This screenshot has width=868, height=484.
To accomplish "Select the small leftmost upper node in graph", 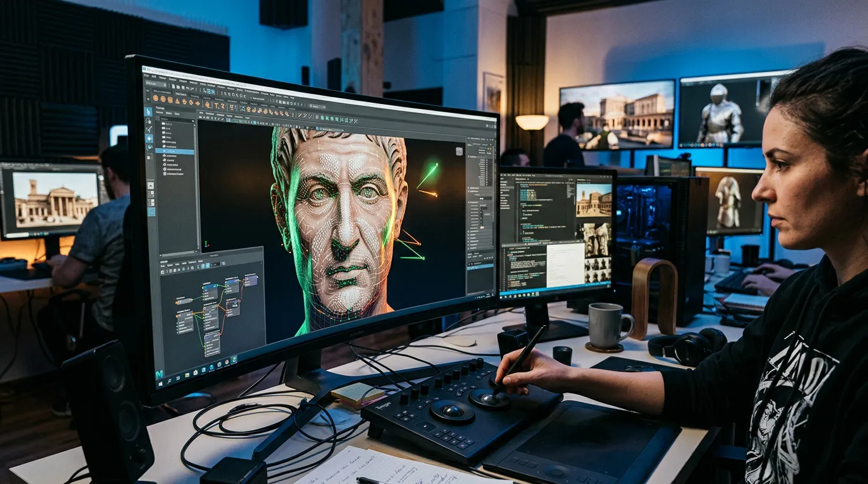I will pos(184,301).
